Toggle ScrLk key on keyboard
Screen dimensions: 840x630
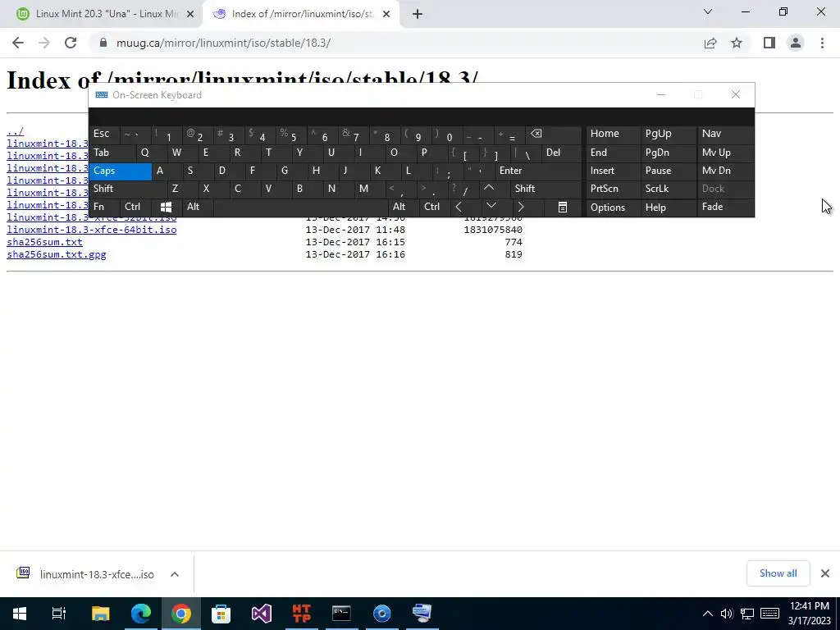pos(668,189)
